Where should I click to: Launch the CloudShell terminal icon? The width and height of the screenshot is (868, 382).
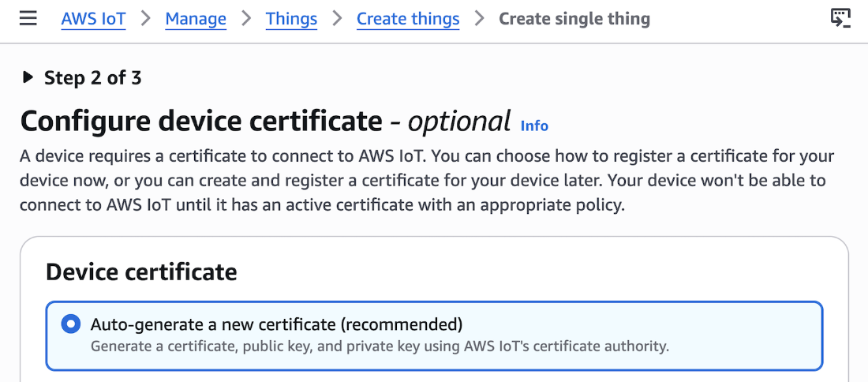tap(840, 18)
